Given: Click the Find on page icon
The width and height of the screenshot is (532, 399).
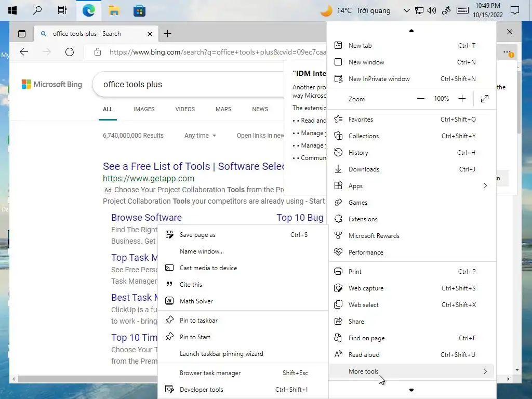Looking at the screenshot, I should coord(338,338).
